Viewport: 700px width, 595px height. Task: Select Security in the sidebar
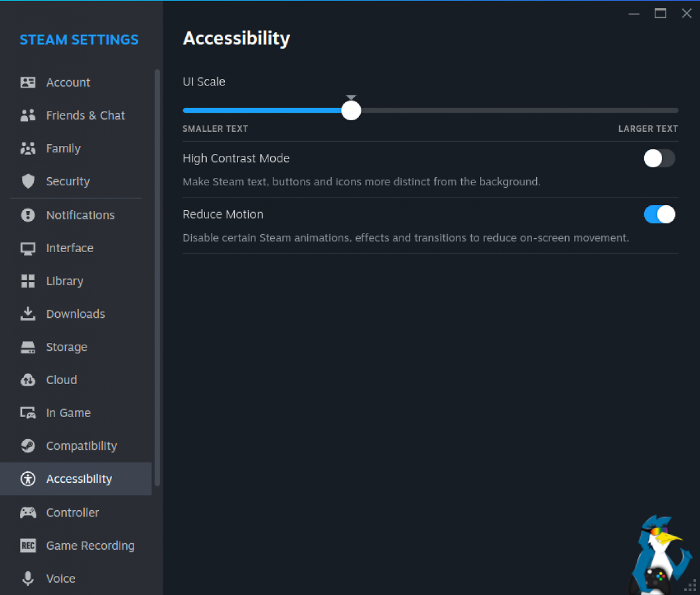click(x=76, y=181)
